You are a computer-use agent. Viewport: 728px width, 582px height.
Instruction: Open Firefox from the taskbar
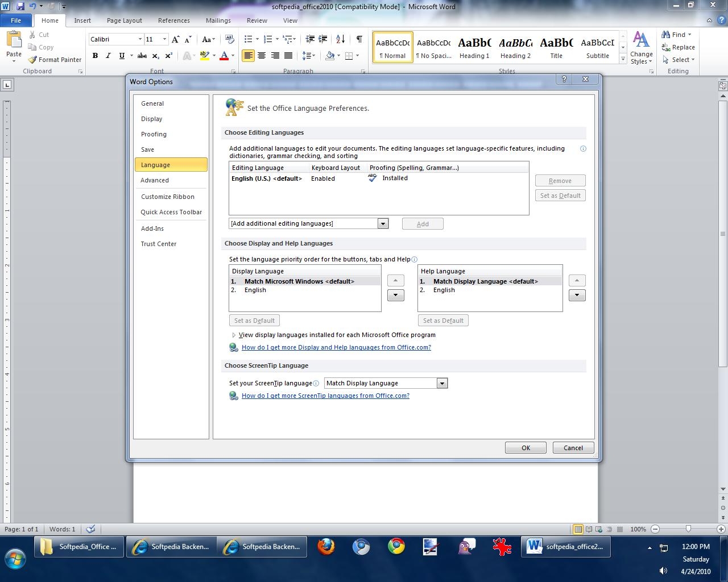click(x=326, y=547)
